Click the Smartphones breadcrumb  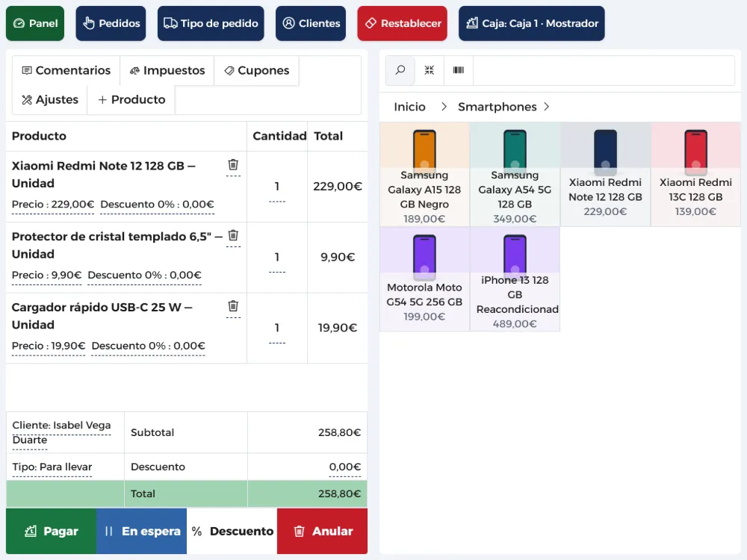tap(498, 107)
